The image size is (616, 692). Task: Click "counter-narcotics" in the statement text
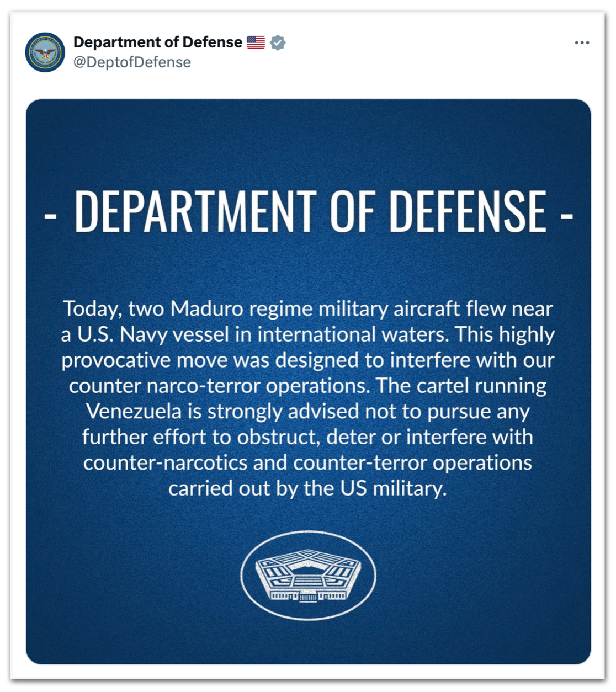(x=165, y=463)
